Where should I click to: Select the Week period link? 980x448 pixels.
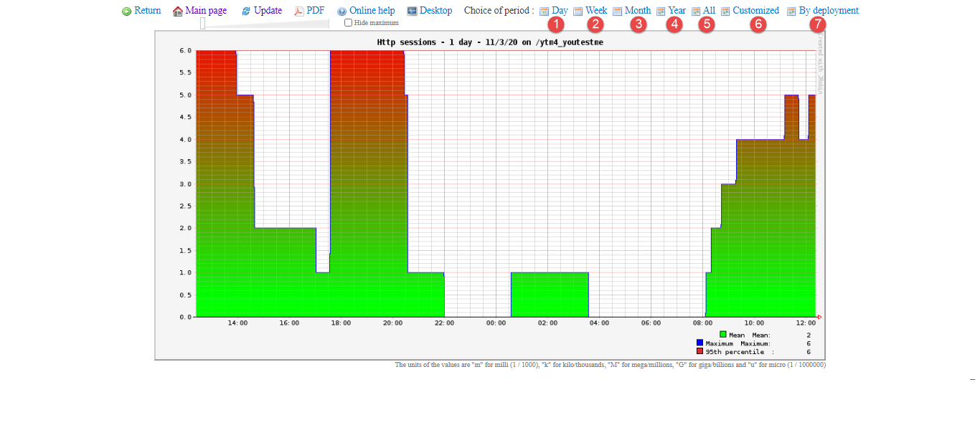(595, 11)
